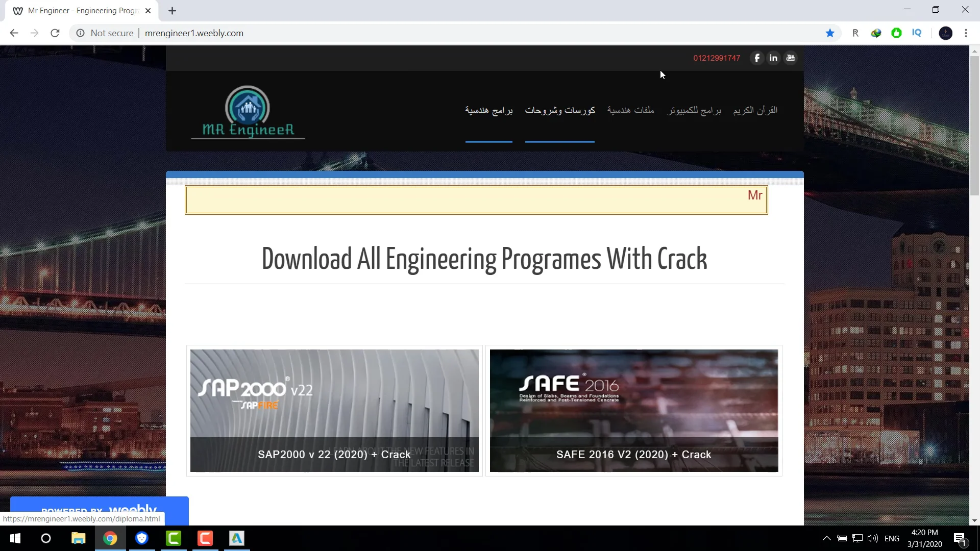Open network status in tray

tap(857, 538)
